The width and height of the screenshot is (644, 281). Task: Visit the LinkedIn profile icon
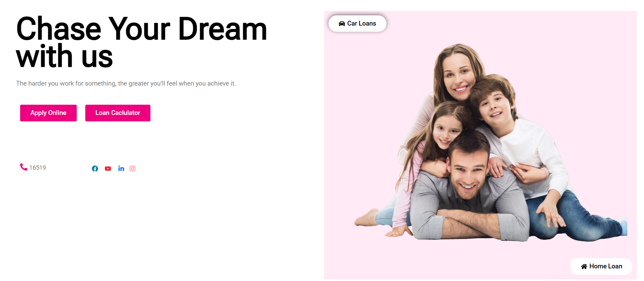pyautogui.click(x=121, y=168)
